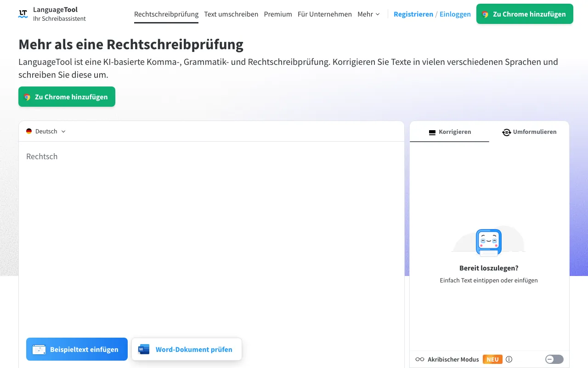588x368 pixels.
Task: Visit Für Unternehmen page
Action: tap(325, 14)
